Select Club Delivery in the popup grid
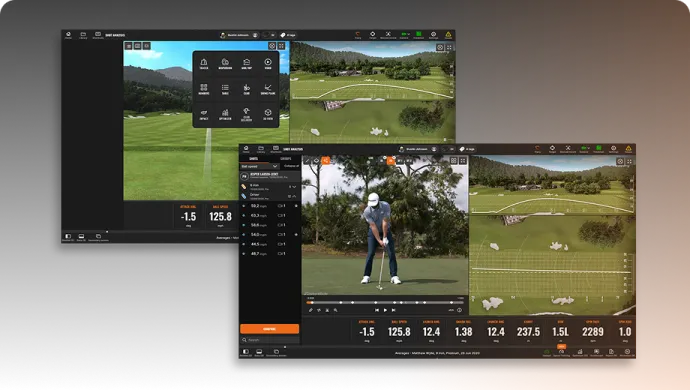 [246, 114]
